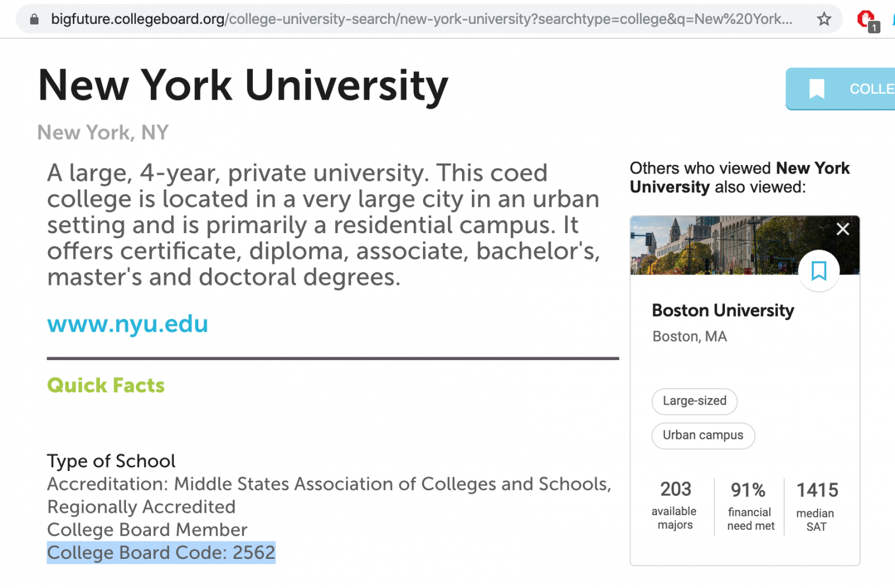
Task: Click the Quick Facts section heading
Action: point(106,385)
